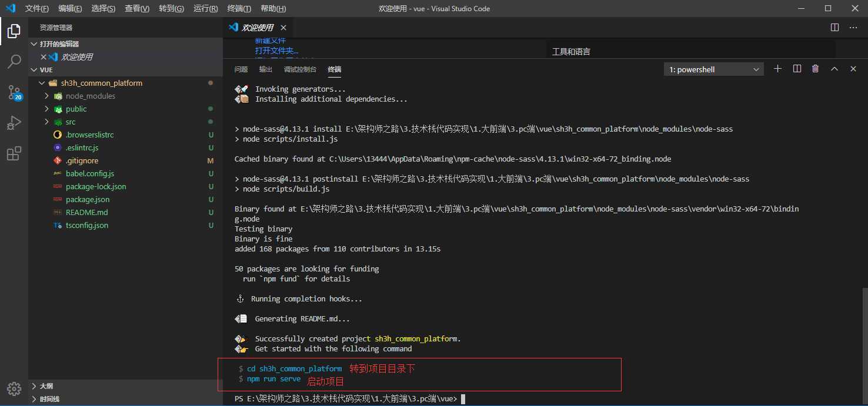Click the '工具和语言' heading text
868x406 pixels.
tap(571, 52)
